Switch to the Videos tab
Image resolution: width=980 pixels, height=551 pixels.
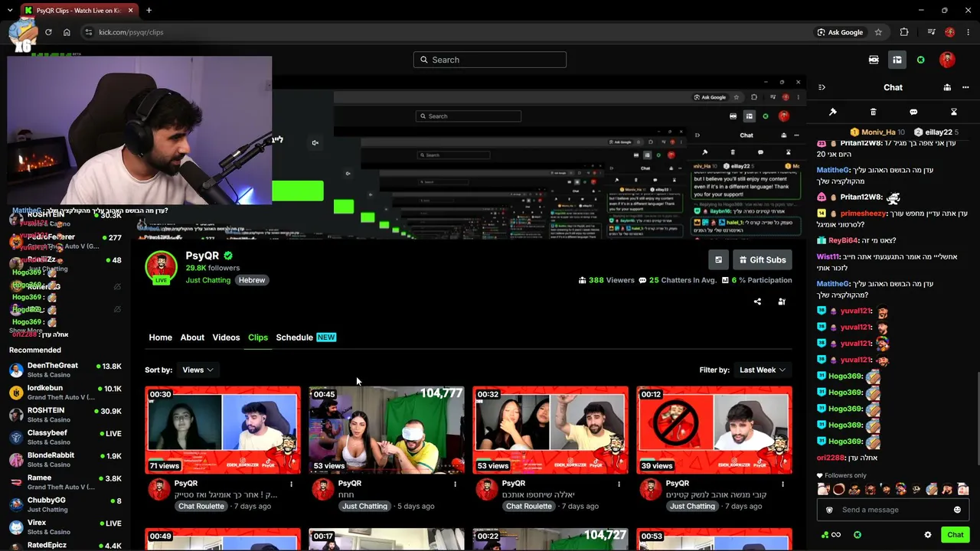[226, 337]
